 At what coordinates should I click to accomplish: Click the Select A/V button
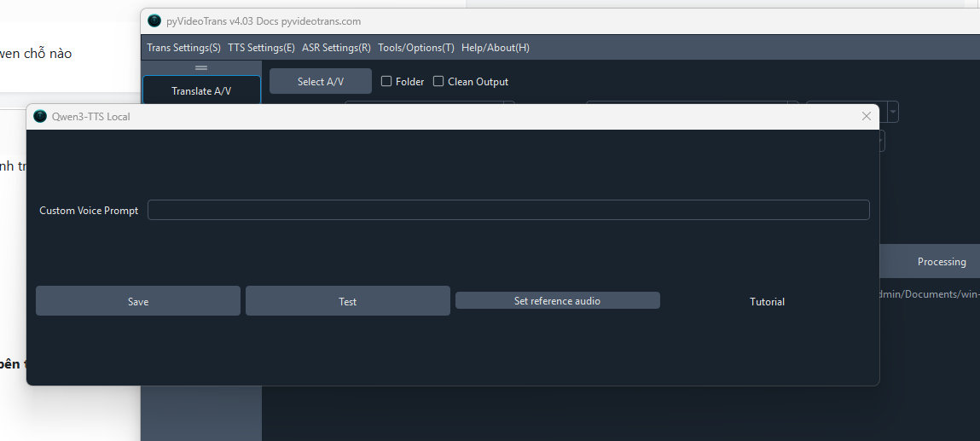coord(321,81)
